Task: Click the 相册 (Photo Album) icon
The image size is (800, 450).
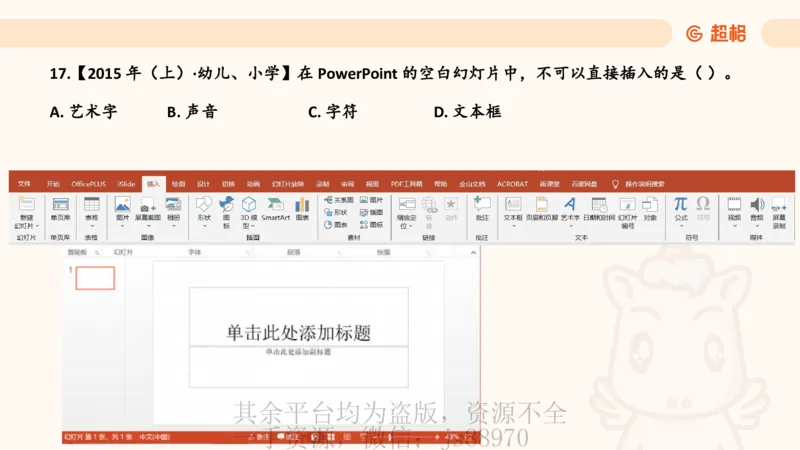Action: coord(173,205)
